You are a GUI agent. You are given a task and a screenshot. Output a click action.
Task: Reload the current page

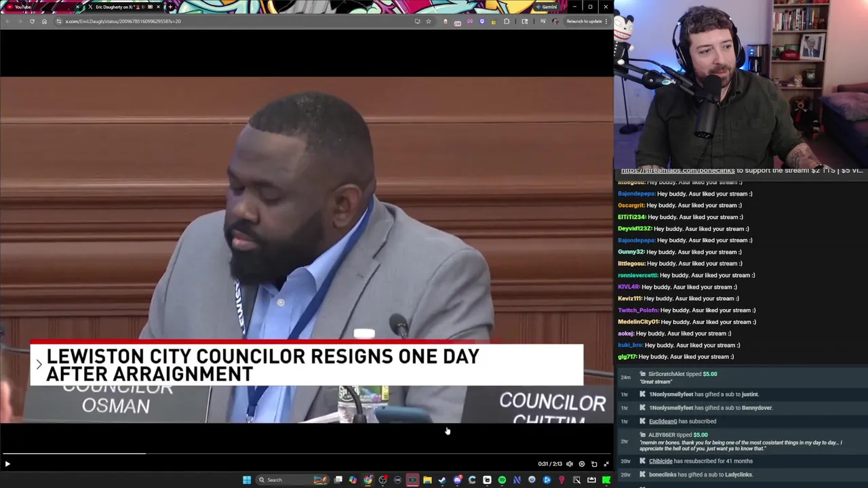32,21
